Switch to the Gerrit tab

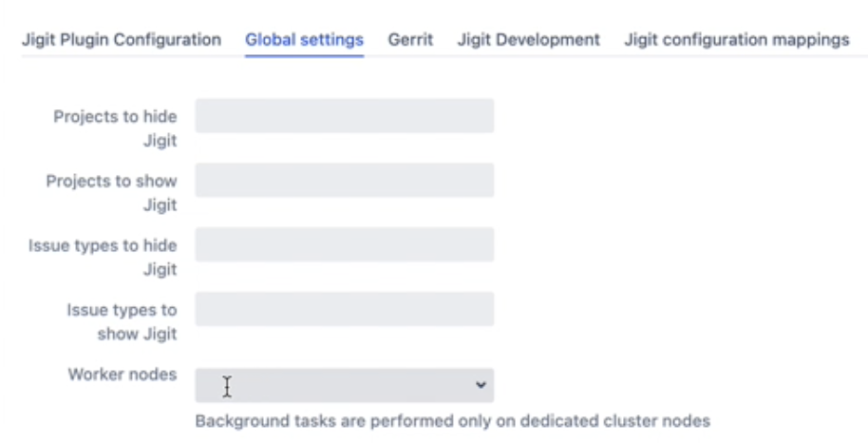[410, 40]
